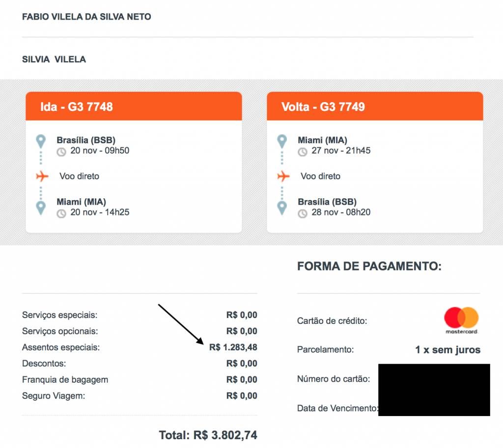
Task: Click the Brasília departure location pin icon
Action: click(x=41, y=142)
